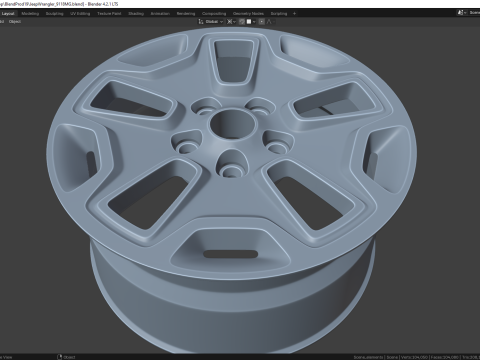Open the Rendering workspace tab
Screen dimensions: 480x360
click(x=186, y=14)
